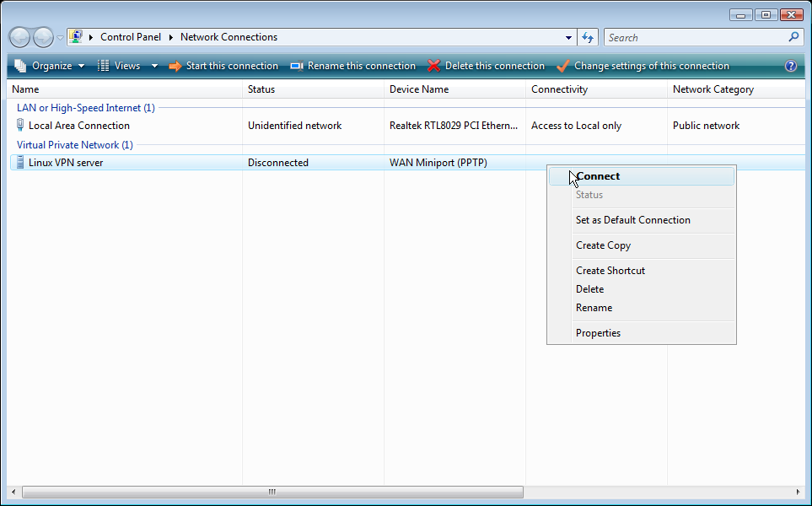Viewport: 812px width, 506px height.
Task: Choose Connect from the context menu
Action: tap(642, 176)
